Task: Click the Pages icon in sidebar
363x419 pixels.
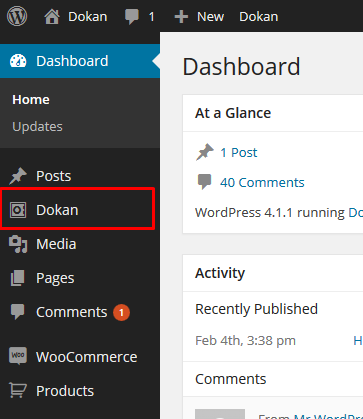Action: coord(18,278)
